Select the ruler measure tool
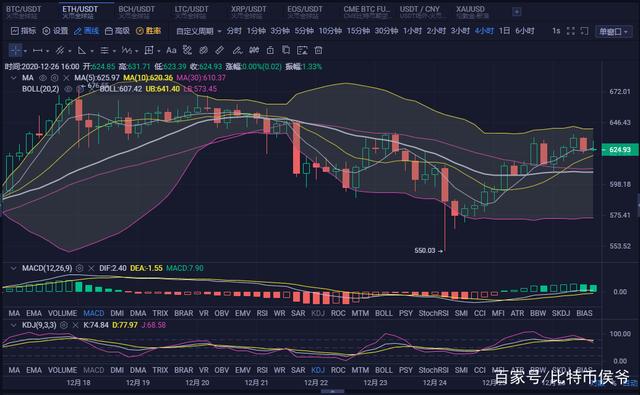The image size is (640, 395). pos(220,50)
